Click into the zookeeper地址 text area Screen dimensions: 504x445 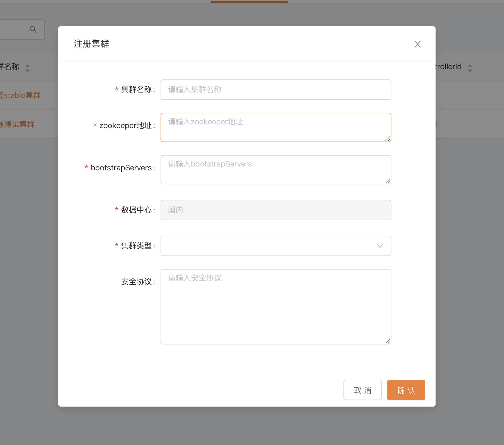[276, 127]
